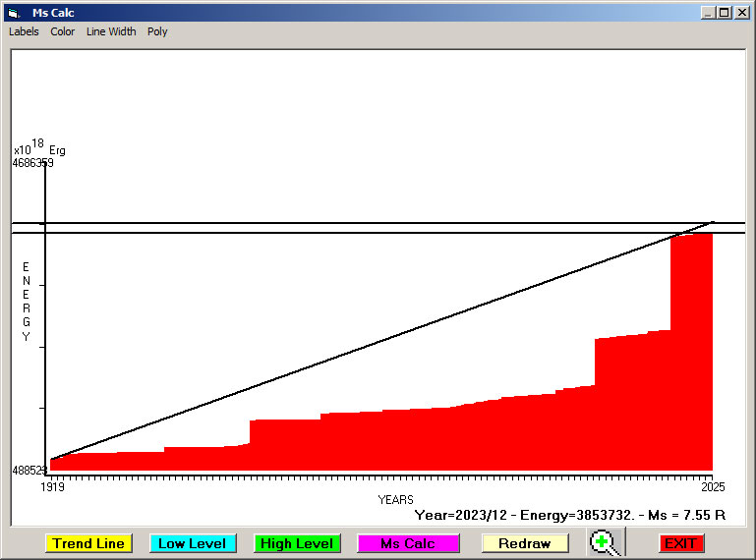
Task: Close the window with the X button
Action: [741, 13]
